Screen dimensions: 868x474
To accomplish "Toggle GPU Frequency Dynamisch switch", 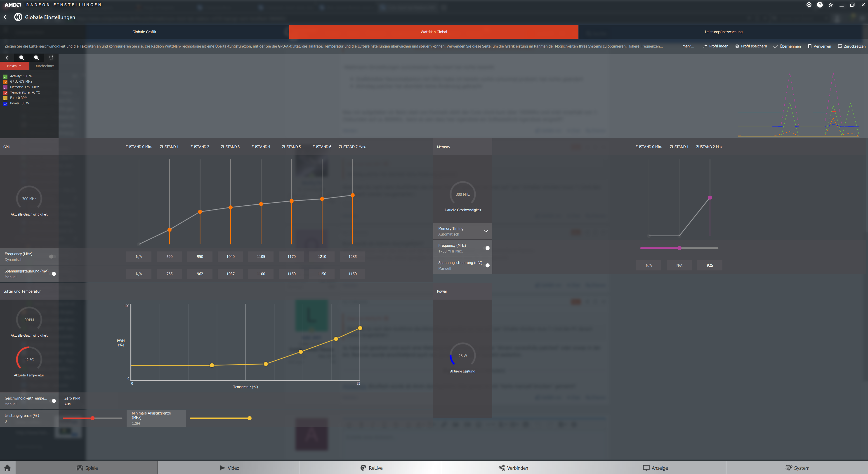I will point(52,257).
